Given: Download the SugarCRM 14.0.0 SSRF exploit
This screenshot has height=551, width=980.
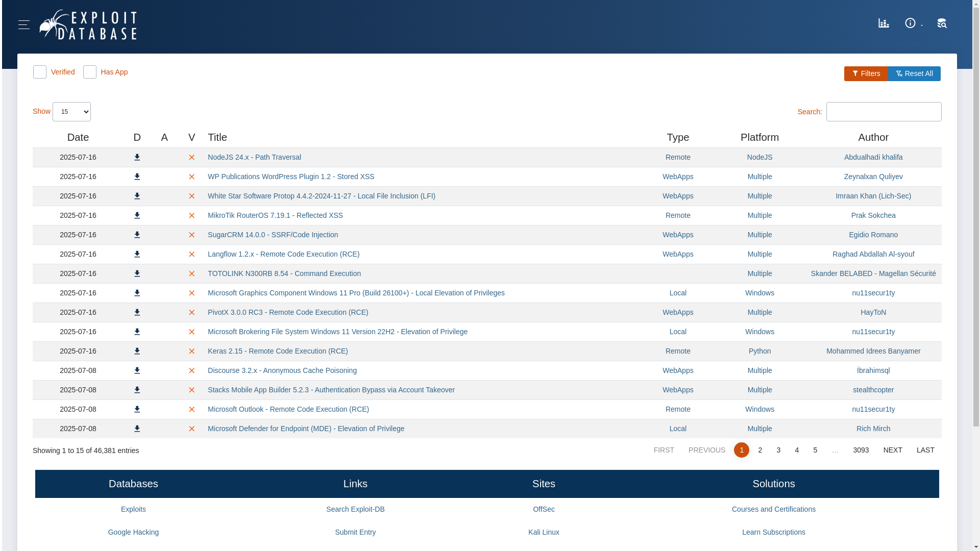Looking at the screenshot, I should 137,235.
